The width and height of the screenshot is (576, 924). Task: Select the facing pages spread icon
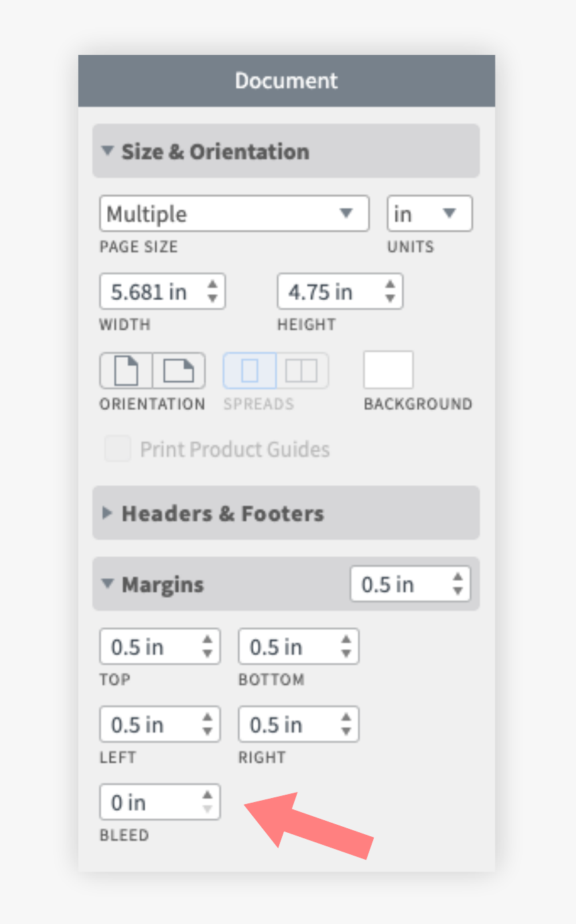(x=301, y=370)
